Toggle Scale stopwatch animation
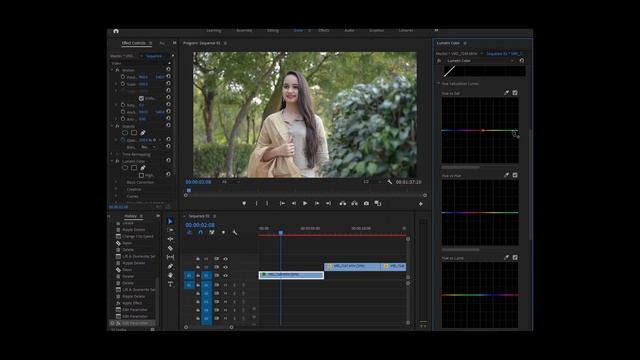The width and height of the screenshot is (640, 360). (x=123, y=84)
